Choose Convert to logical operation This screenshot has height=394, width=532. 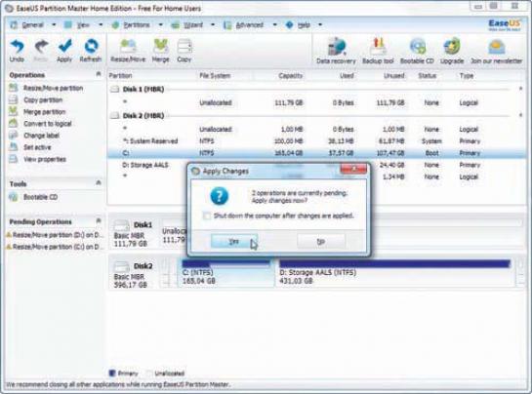[48, 124]
